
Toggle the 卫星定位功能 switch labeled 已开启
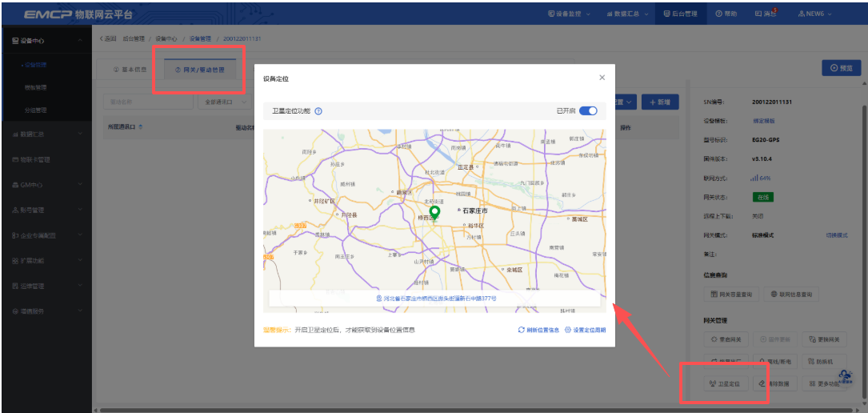pyautogui.click(x=588, y=110)
